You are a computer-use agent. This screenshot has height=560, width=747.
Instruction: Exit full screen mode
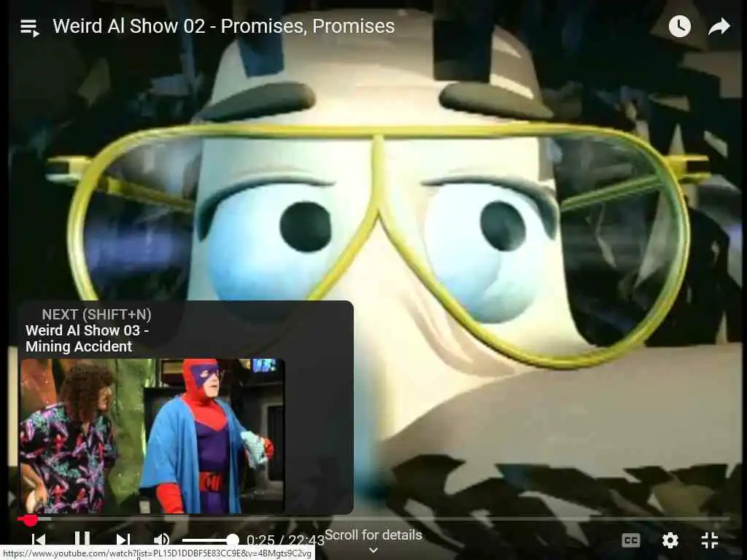point(710,540)
